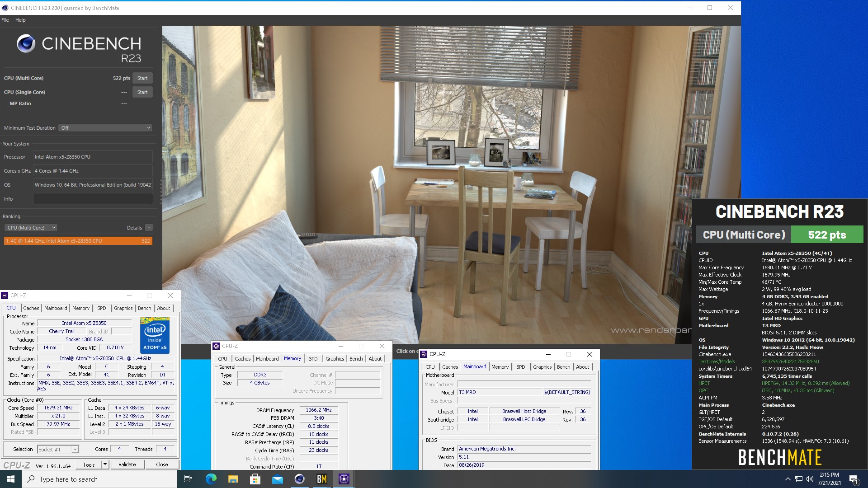Launch Microsoft Edge from the taskbar
Viewport: 868px width, 488px height.
(x=211, y=479)
